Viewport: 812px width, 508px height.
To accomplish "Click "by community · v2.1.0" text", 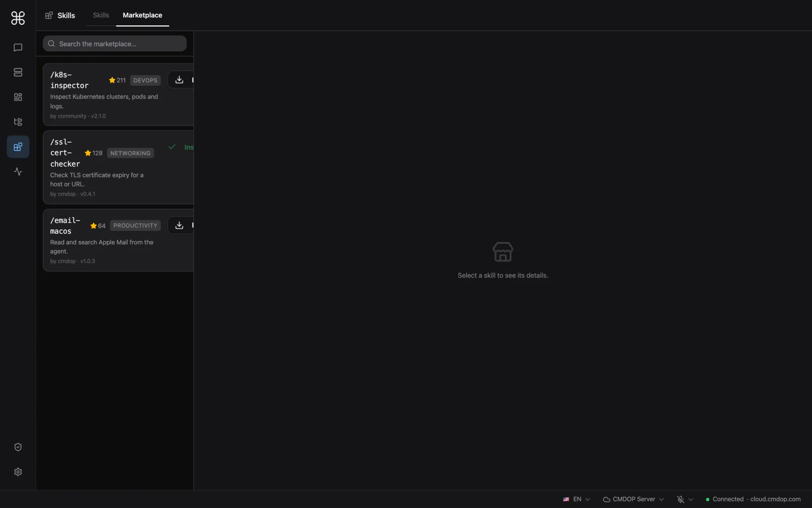I will pyautogui.click(x=78, y=116).
